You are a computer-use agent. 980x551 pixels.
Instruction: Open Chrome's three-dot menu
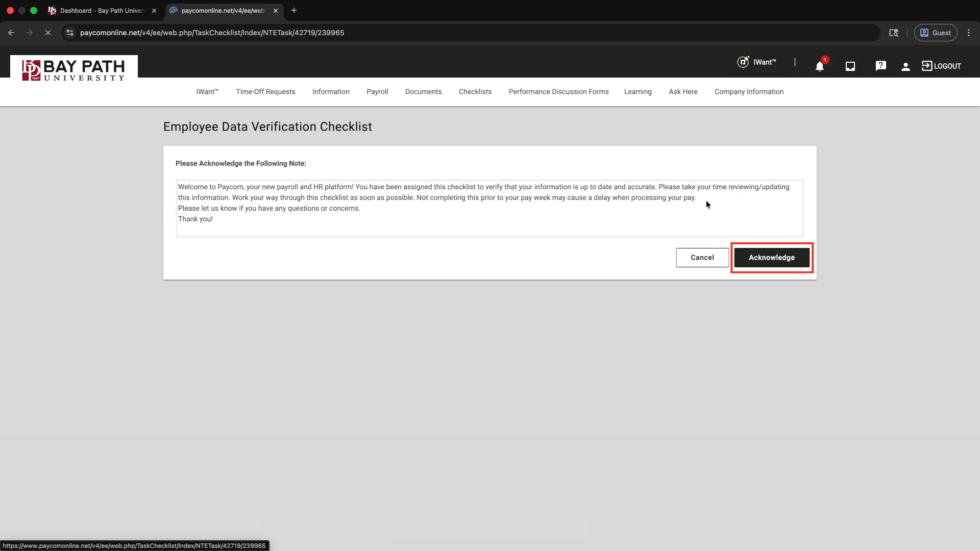coord(969,33)
